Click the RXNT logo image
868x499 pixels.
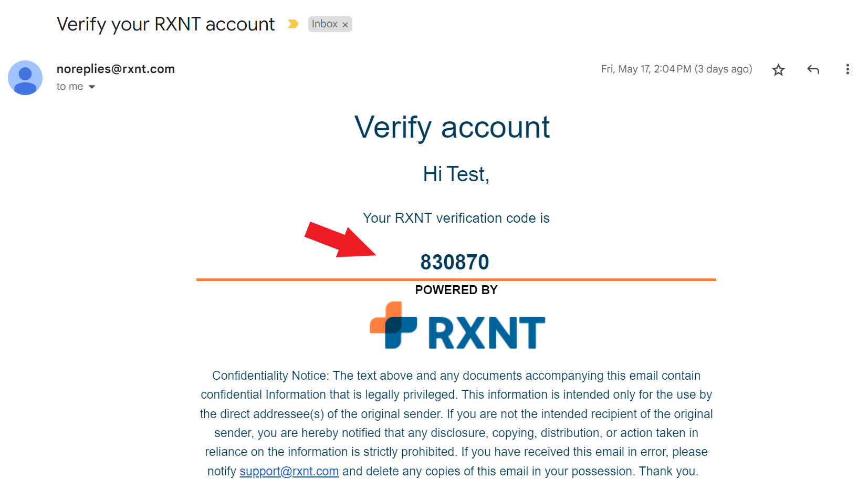[x=457, y=326]
